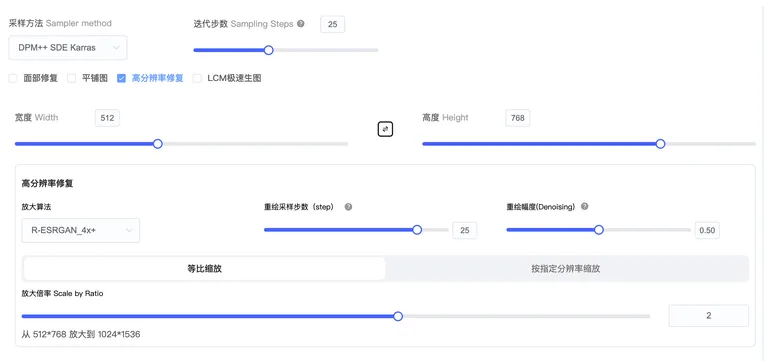Uncheck the 高分辨率修复 checkbox
The height and width of the screenshot is (361, 764).
[x=121, y=78]
